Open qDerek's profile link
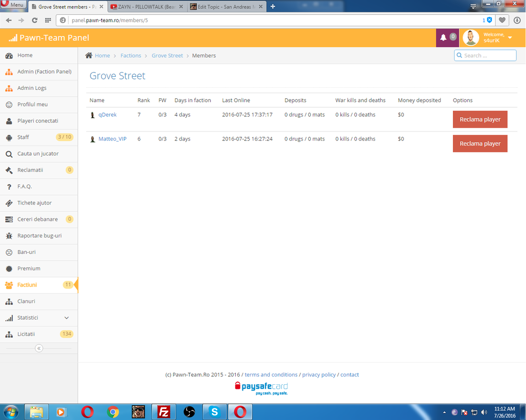Screen dimensions: 526x420 point(107,115)
